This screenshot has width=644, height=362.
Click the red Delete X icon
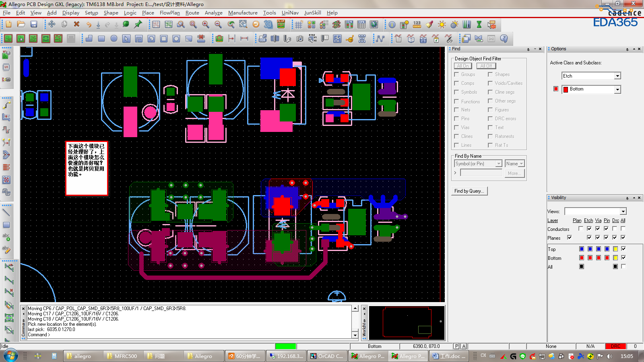coord(76,25)
